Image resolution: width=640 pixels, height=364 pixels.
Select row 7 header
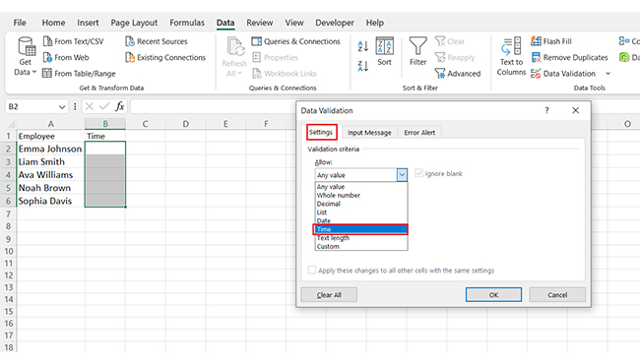[x=8, y=214]
